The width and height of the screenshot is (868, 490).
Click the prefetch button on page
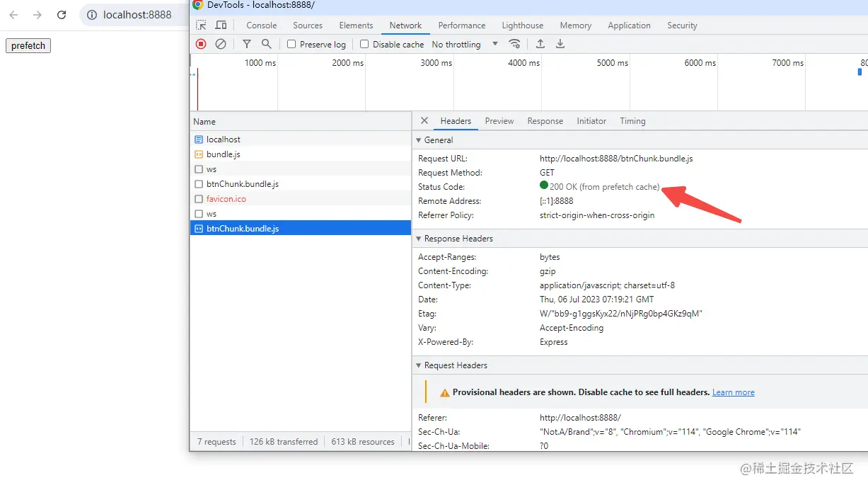[28, 46]
